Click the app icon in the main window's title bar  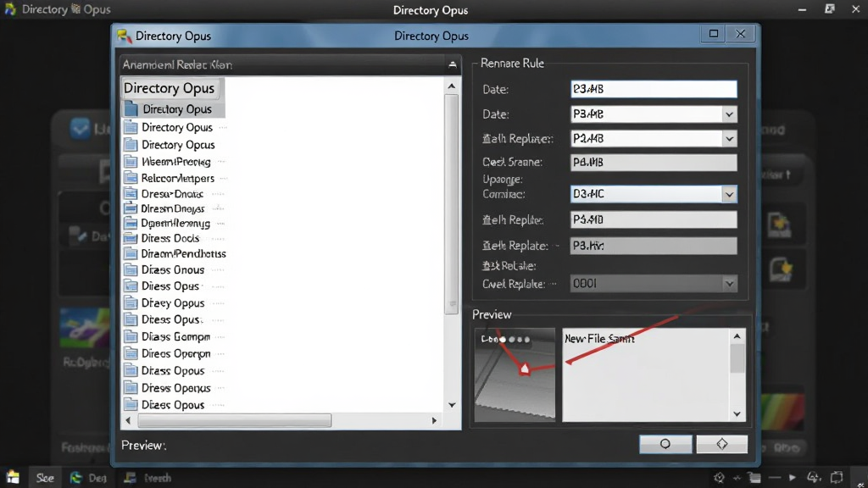click(10, 9)
